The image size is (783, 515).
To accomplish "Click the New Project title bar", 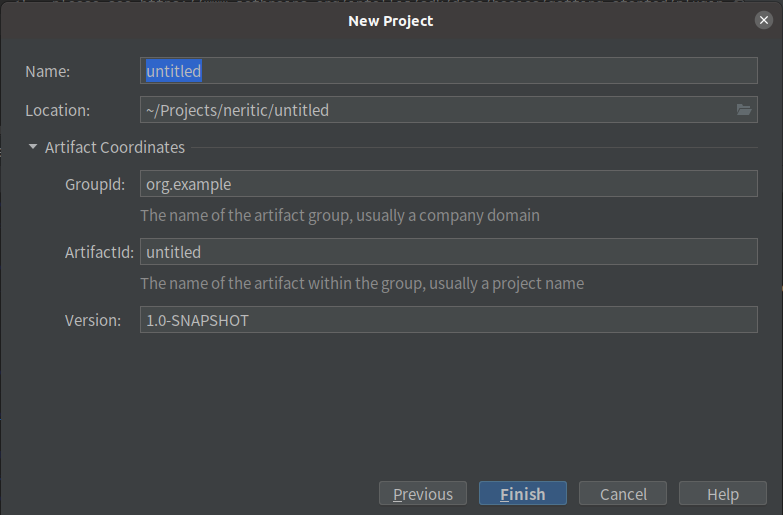I will coord(391,20).
